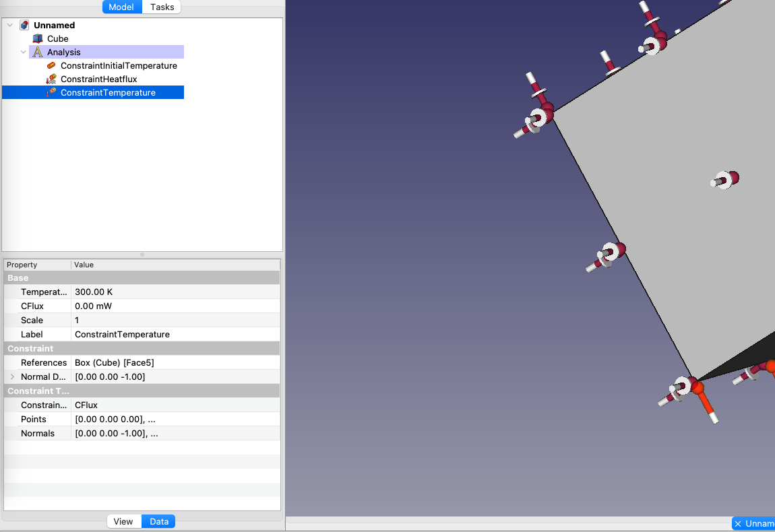Switch to the View properties tab
Viewport: 775px width, 532px height.
[123, 521]
